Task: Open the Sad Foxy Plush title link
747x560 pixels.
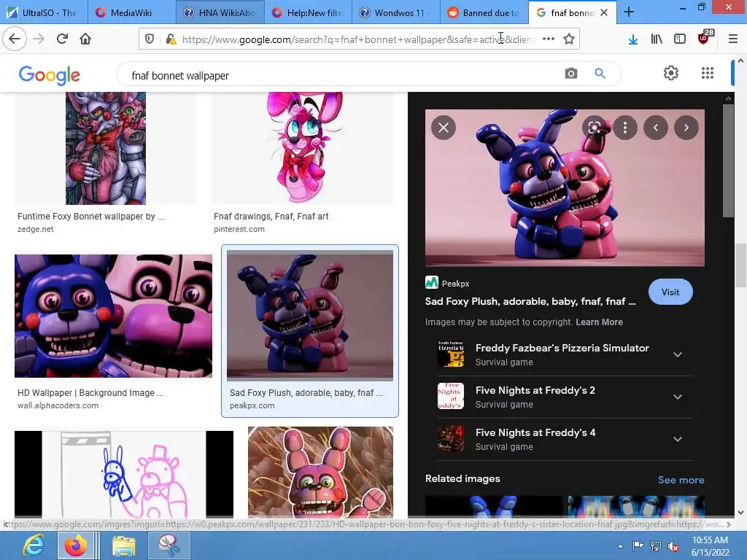Action: tap(530, 301)
